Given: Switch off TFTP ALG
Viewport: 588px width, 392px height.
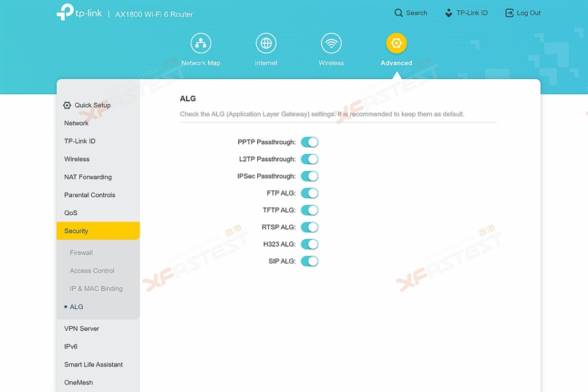Looking at the screenshot, I should [310, 210].
